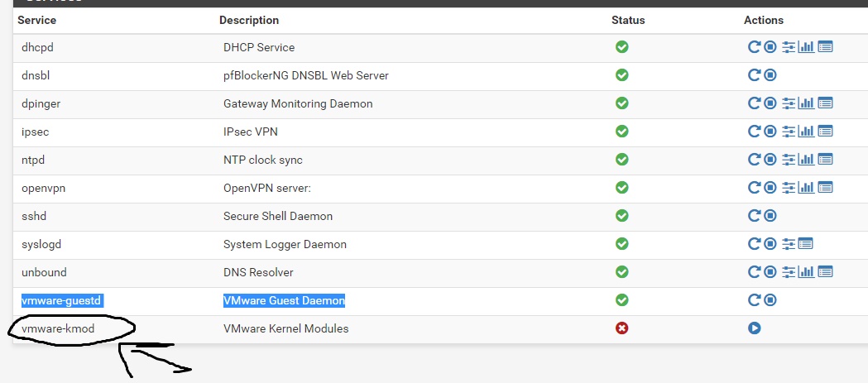View related status chart for ntpd
The width and height of the screenshot is (868, 383).
tap(806, 160)
